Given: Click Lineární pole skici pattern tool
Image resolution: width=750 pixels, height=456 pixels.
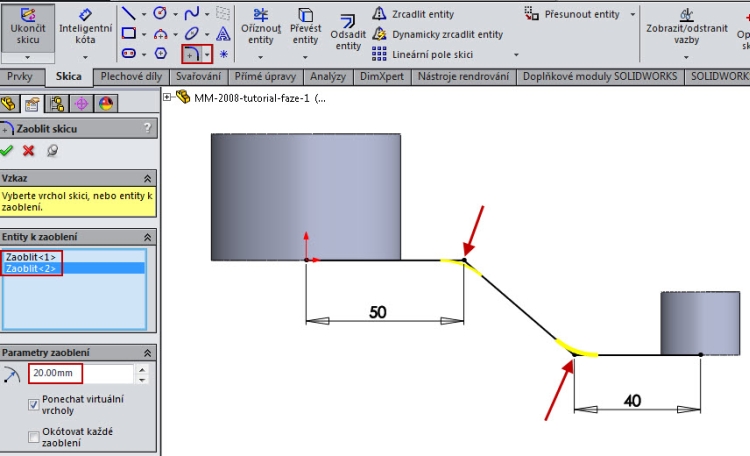Looking at the screenshot, I should click(423, 54).
